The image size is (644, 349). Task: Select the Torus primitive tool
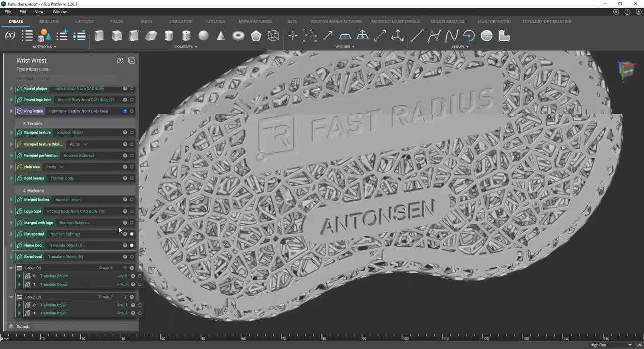[x=237, y=36]
